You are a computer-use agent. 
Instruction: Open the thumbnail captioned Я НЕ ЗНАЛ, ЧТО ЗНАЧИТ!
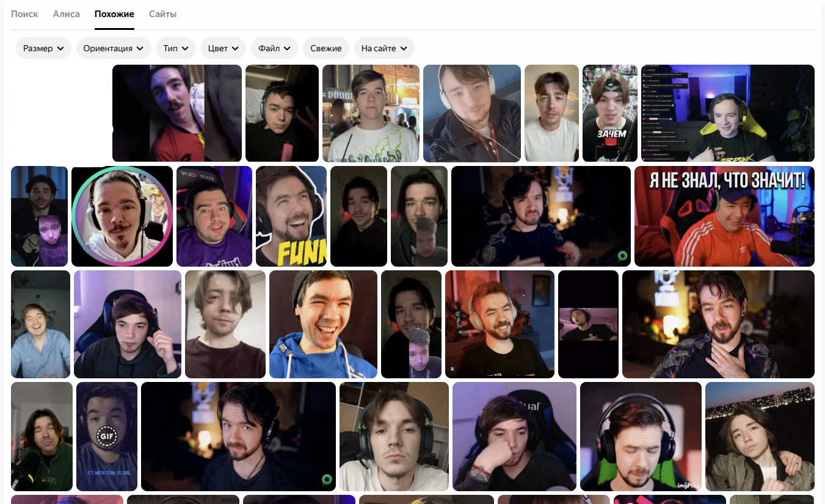[x=724, y=216]
